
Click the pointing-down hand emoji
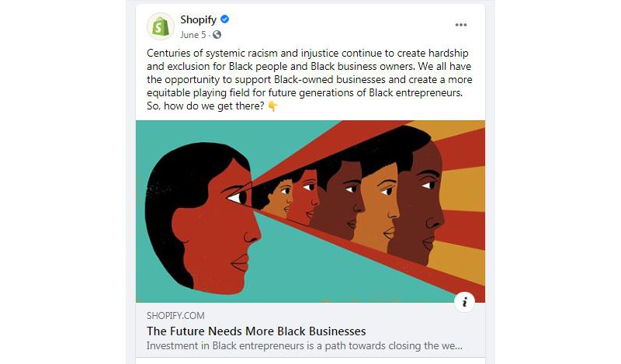tap(272, 106)
